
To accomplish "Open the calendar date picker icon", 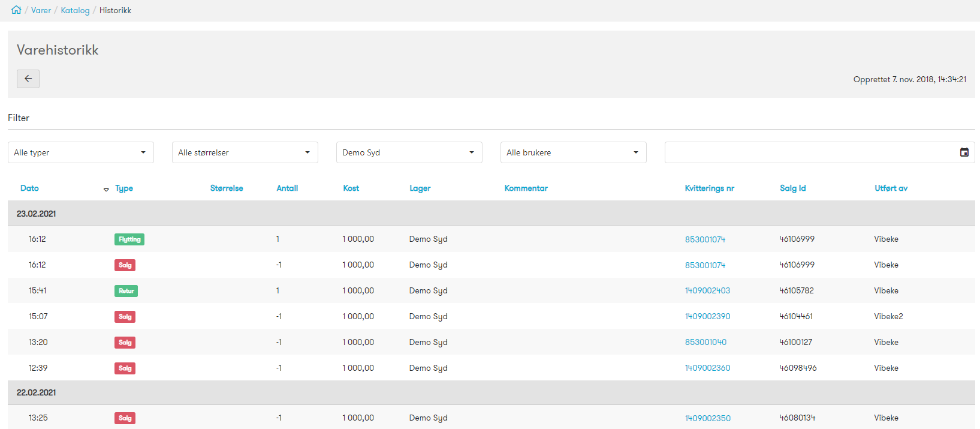I will coord(964,152).
